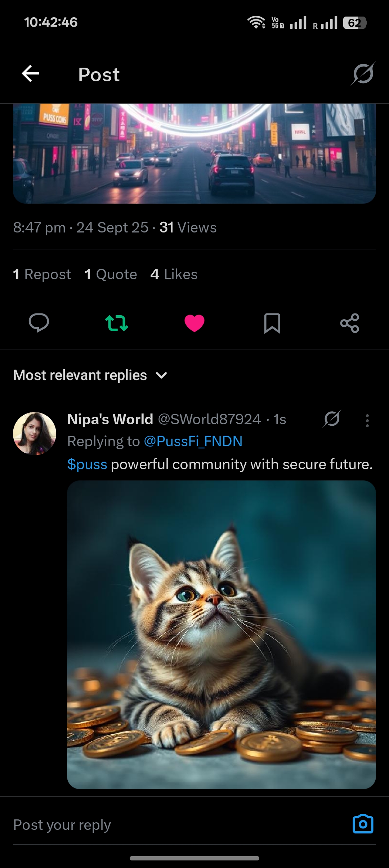View the 1 Repost list
The height and width of the screenshot is (868, 389).
click(x=42, y=274)
